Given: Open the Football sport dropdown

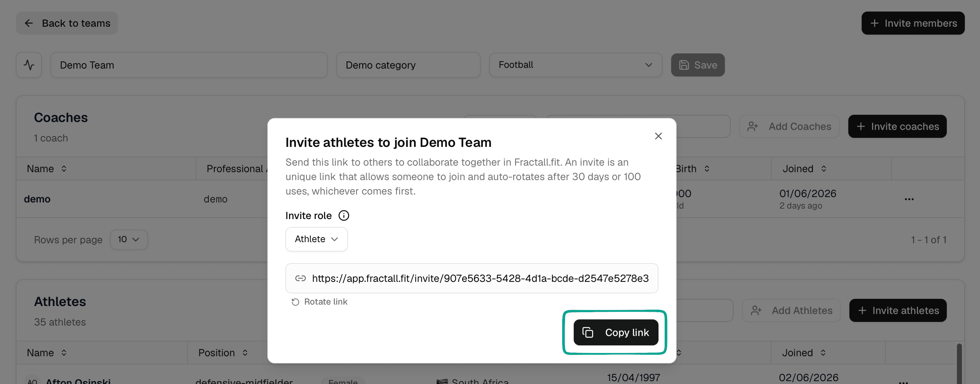Looking at the screenshot, I should tap(575, 65).
